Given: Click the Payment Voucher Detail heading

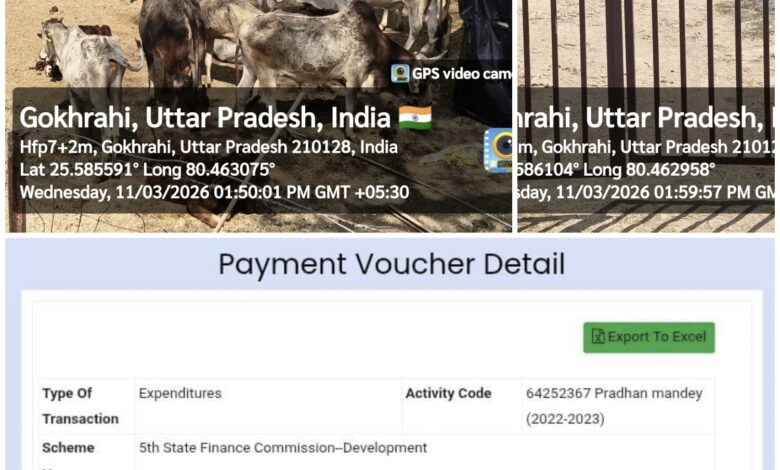Looking at the screenshot, I should pos(391,264).
